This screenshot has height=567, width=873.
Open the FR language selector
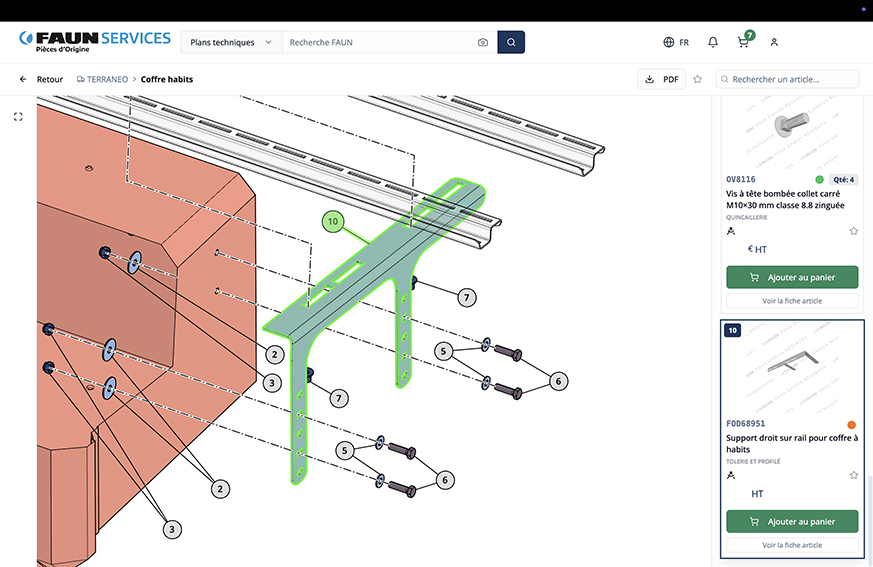pos(676,42)
